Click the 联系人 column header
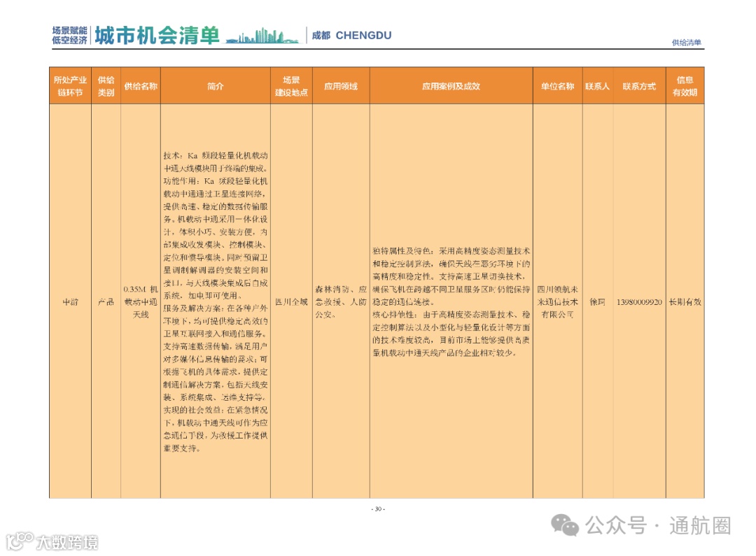Screen dimensions: 756x556 click(x=598, y=86)
